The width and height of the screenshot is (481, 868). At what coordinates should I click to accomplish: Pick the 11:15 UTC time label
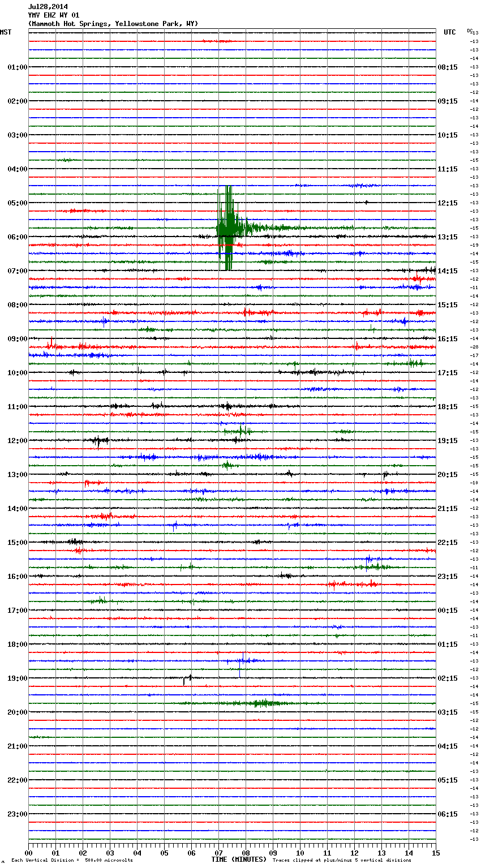pyautogui.click(x=448, y=169)
